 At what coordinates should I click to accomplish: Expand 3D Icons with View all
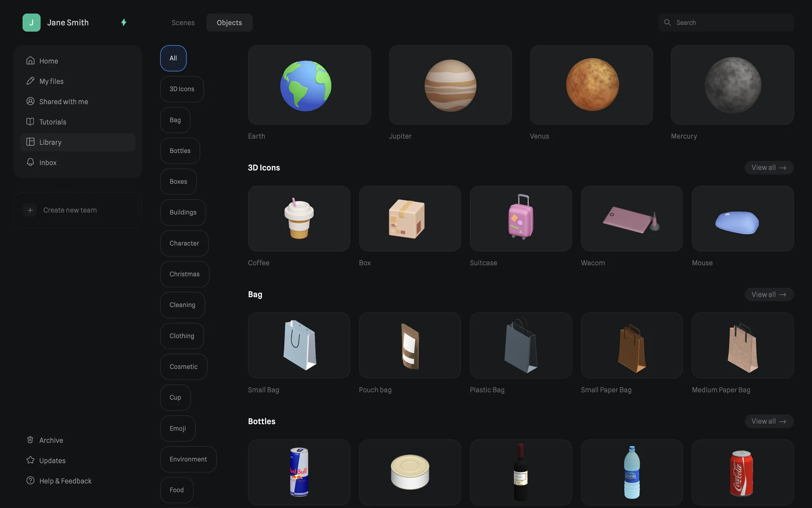(768, 168)
